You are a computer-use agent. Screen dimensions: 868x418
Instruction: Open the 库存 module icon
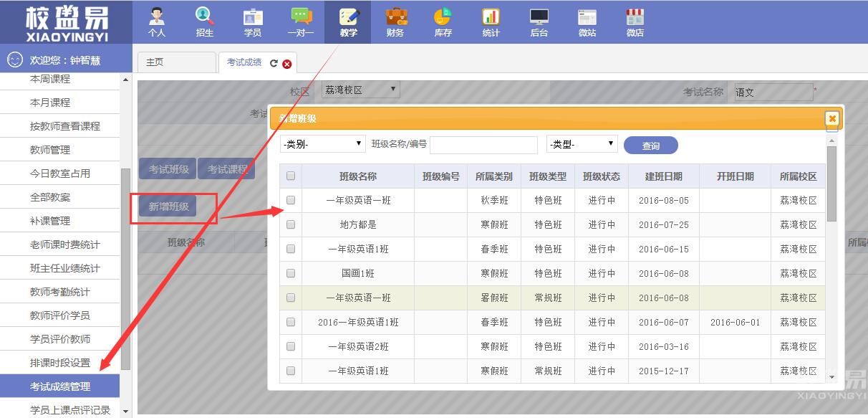tap(443, 22)
